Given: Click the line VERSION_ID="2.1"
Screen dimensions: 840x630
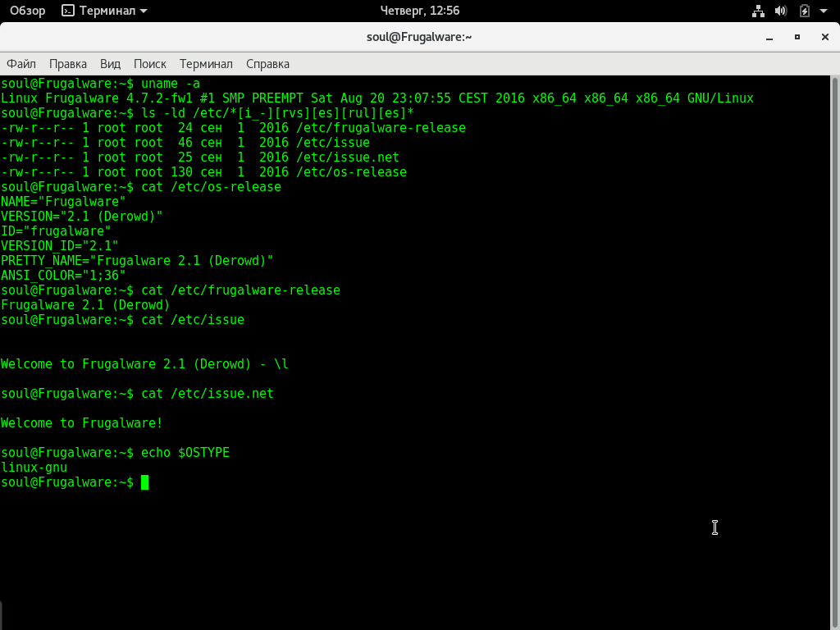Looking at the screenshot, I should (59, 246).
